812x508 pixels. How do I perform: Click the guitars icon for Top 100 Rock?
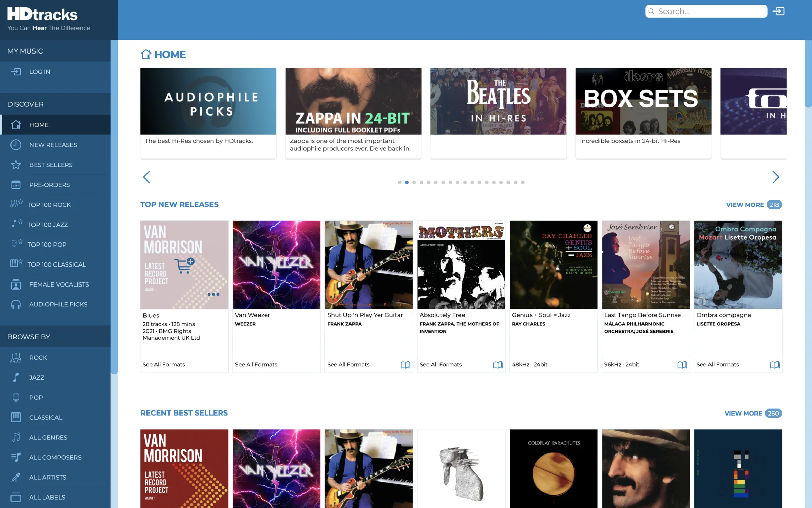click(x=16, y=204)
